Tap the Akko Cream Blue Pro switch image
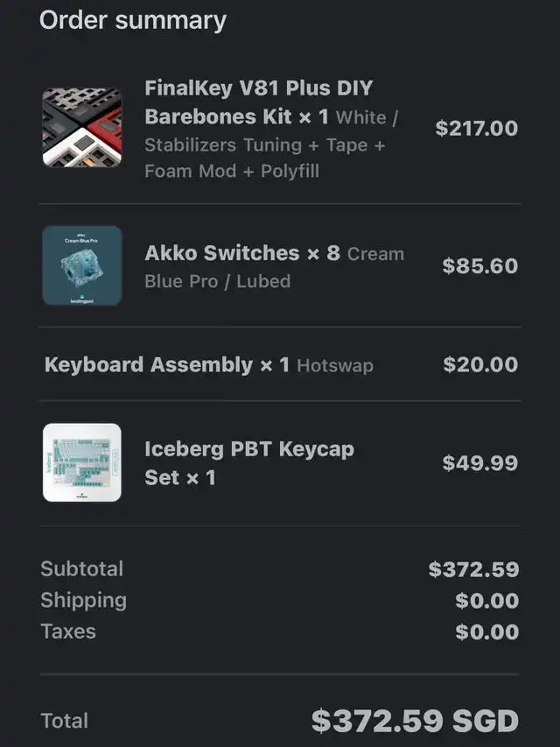This screenshot has width=560, height=747. tap(82, 265)
